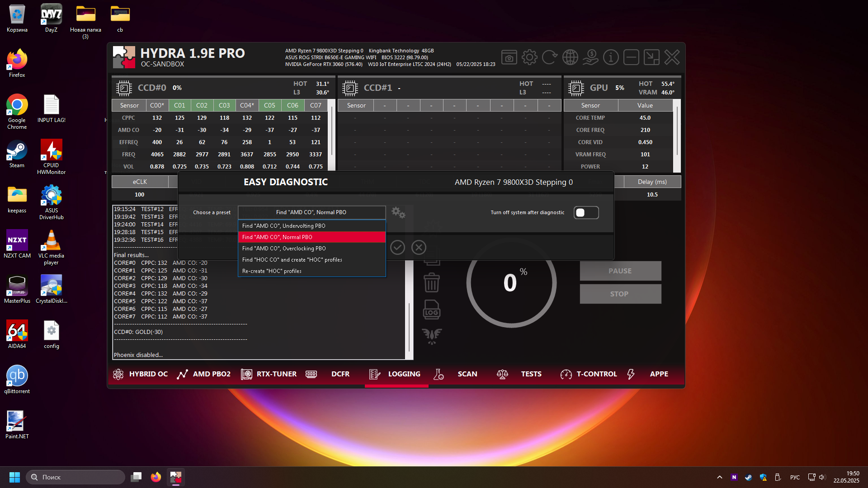
Task: Open the globe website icon
Action: pos(570,57)
